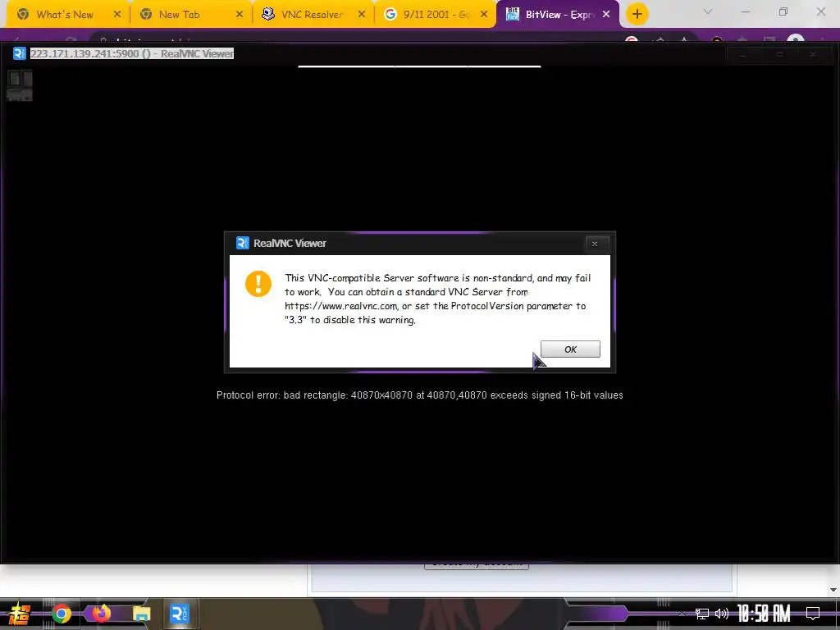The width and height of the screenshot is (840, 630).
Task: Switch to the VNC Resolver tab
Action: click(313, 15)
